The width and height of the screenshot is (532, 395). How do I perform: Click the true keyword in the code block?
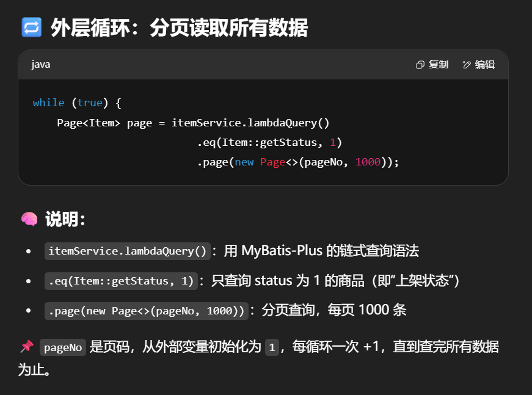[90, 103]
